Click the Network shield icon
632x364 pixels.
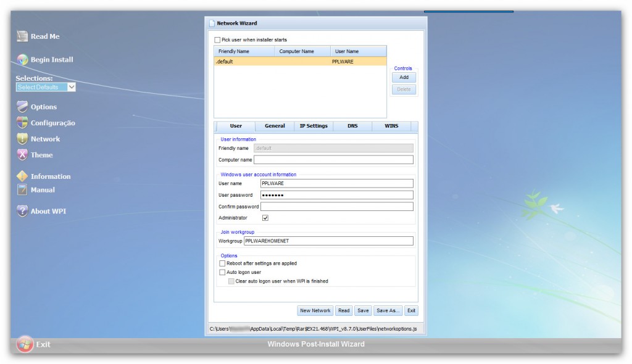(x=22, y=139)
